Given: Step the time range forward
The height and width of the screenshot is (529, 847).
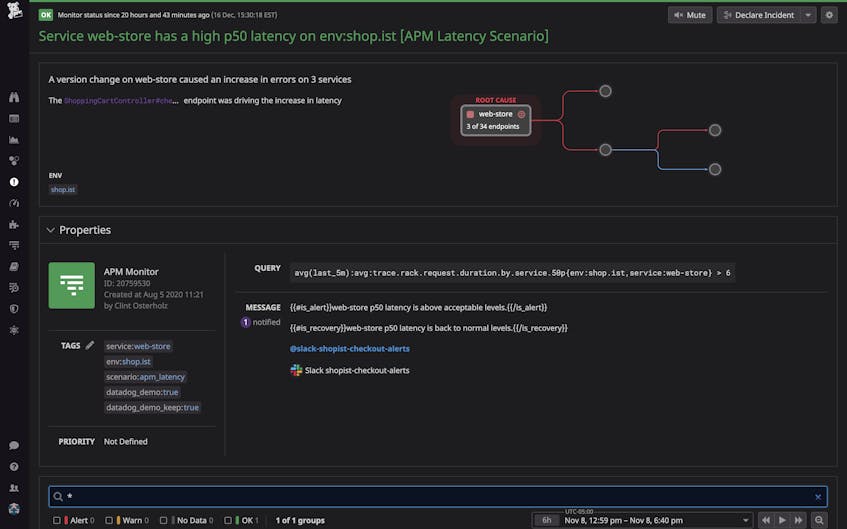Looking at the screenshot, I should (x=798, y=520).
